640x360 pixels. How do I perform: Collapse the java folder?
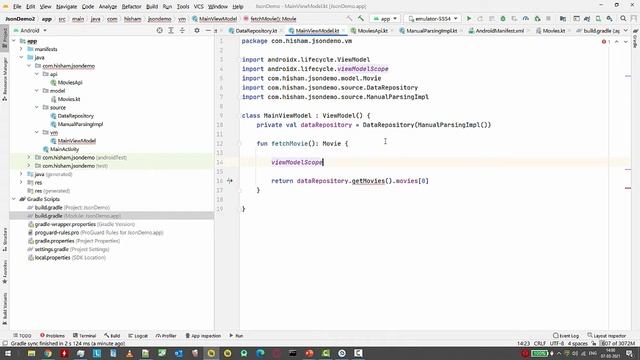tap(21, 58)
